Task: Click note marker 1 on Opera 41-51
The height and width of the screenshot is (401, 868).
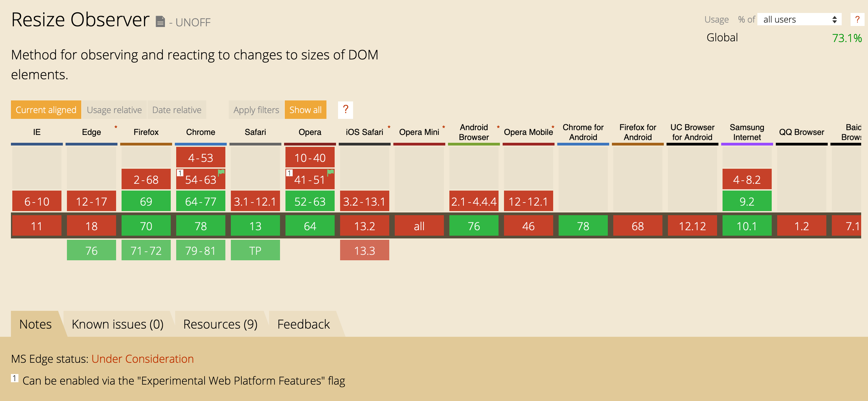Action: click(289, 173)
